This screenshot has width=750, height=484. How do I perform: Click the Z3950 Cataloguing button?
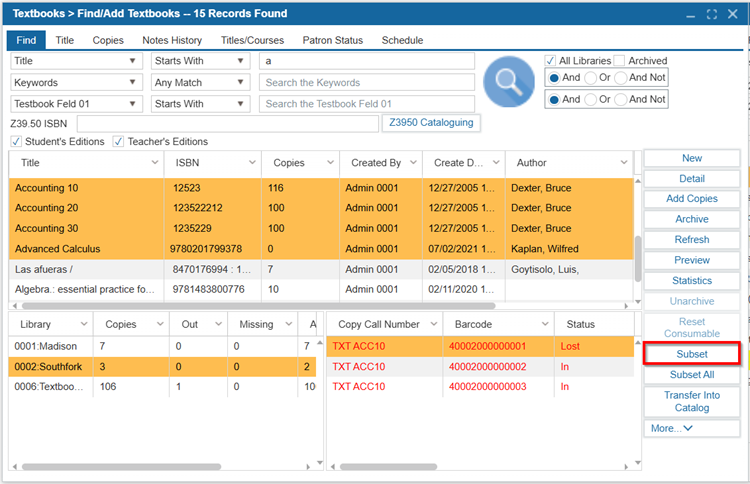(431, 123)
